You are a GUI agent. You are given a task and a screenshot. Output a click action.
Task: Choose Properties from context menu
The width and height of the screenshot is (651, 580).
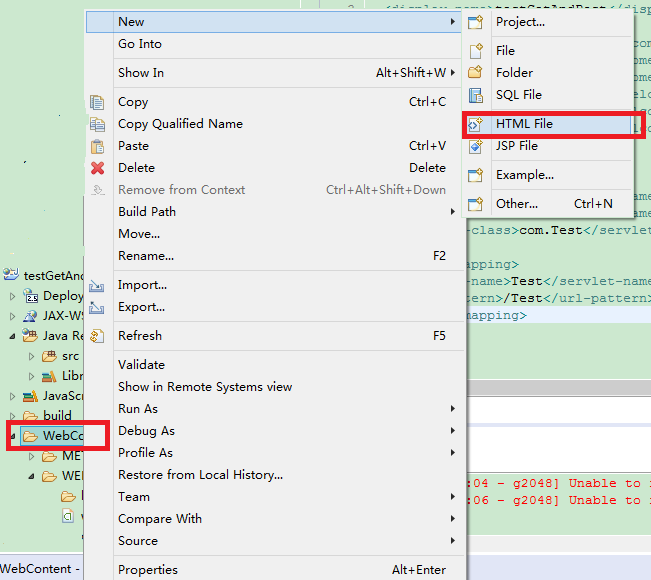click(x=274, y=570)
